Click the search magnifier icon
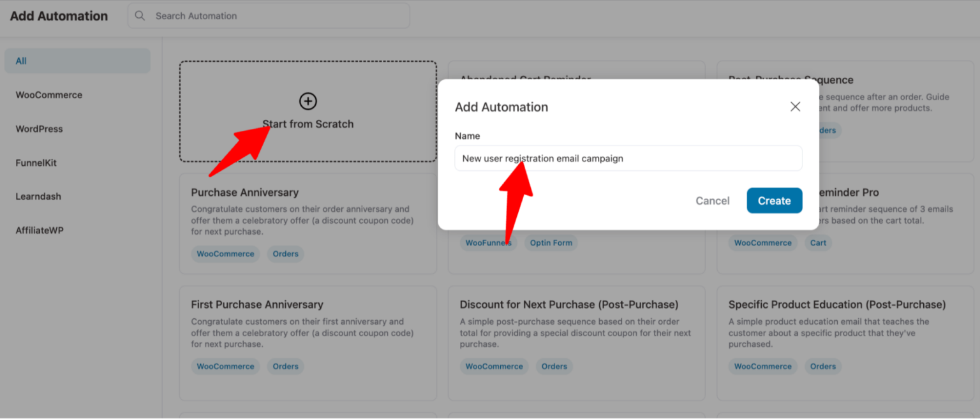The height and width of the screenshot is (419, 980). [x=139, y=15]
